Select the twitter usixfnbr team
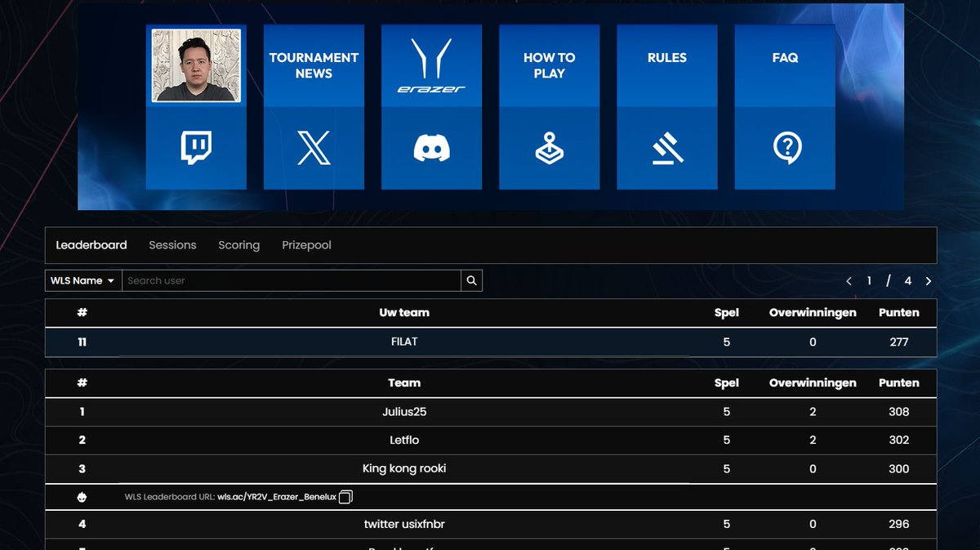The image size is (980, 550). [x=404, y=524]
